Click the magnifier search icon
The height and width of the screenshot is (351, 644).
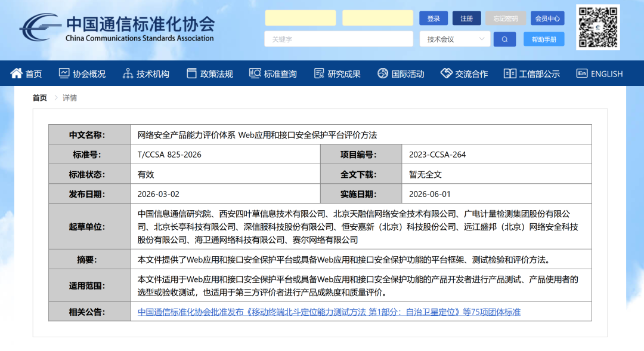pos(504,39)
